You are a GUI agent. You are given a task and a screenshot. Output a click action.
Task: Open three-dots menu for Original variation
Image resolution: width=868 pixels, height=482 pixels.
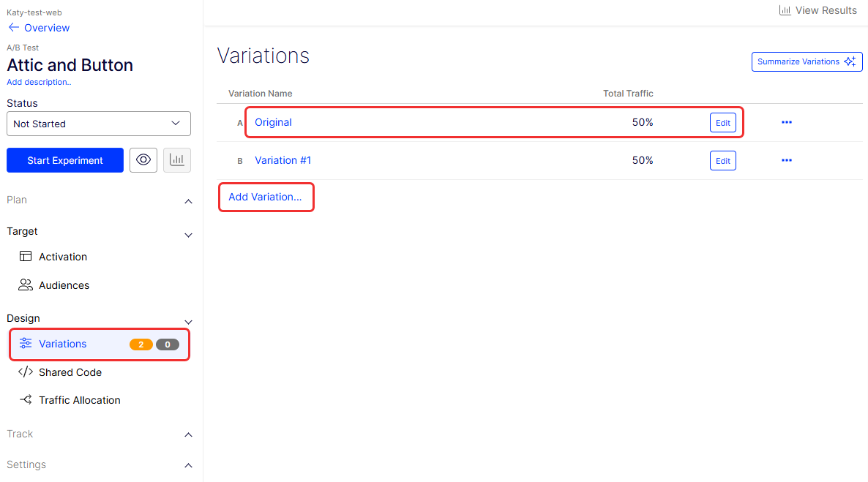(787, 122)
